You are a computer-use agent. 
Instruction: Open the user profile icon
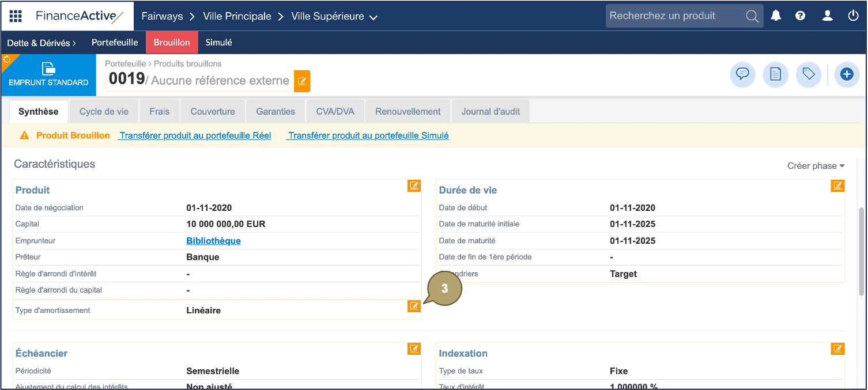[x=827, y=16]
